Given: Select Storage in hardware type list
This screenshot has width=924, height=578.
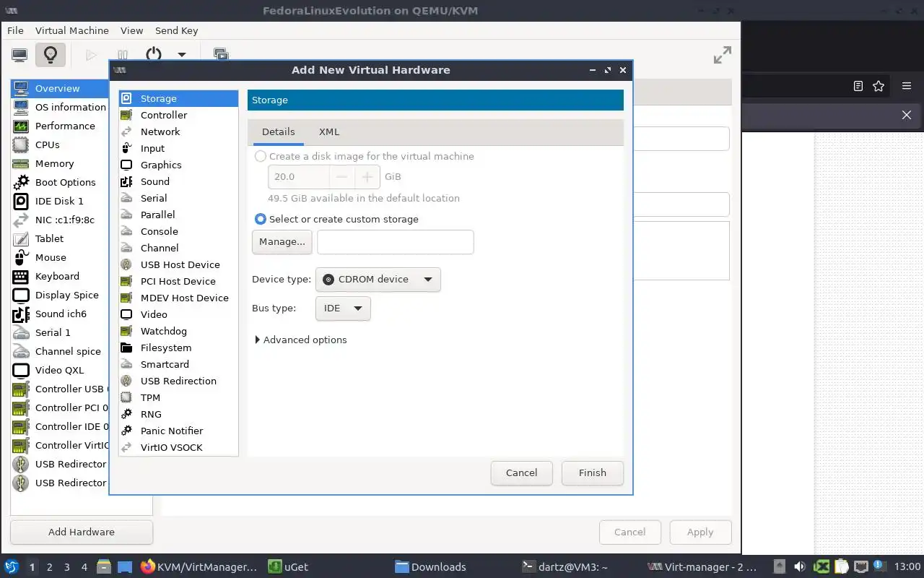Looking at the screenshot, I should point(178,98).
